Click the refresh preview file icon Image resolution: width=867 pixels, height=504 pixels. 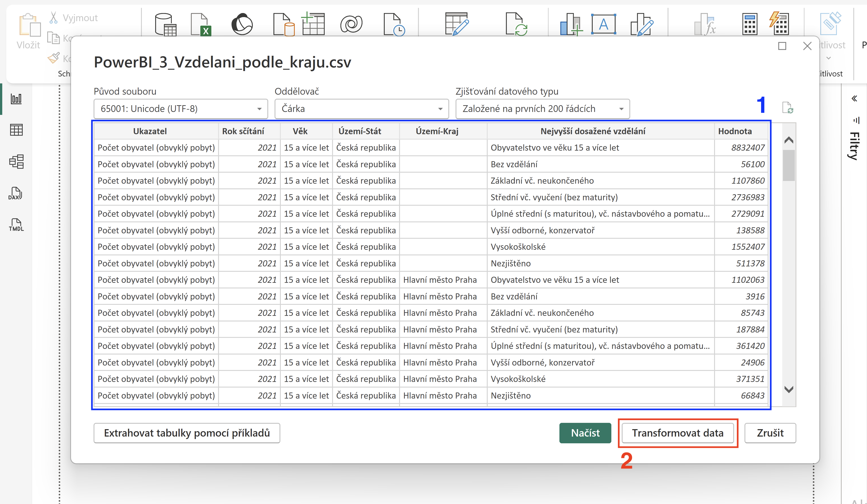(x=788, y=108)
